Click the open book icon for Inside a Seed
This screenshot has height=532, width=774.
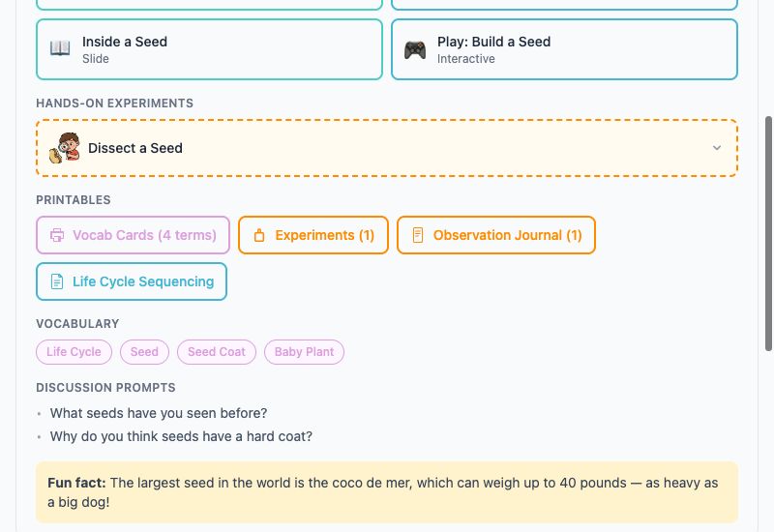click(x=60, y=49)
